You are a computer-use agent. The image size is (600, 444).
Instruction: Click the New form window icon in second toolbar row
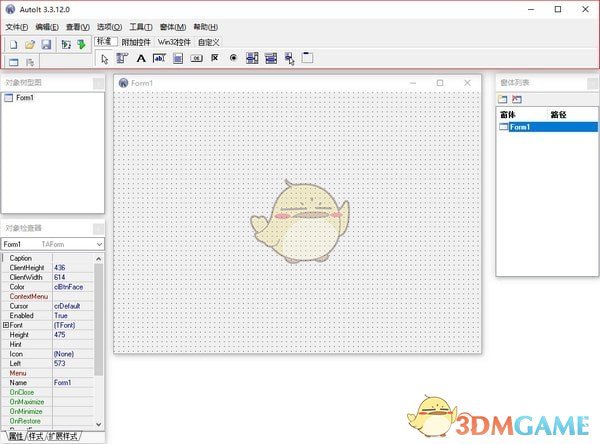point(14,62)
